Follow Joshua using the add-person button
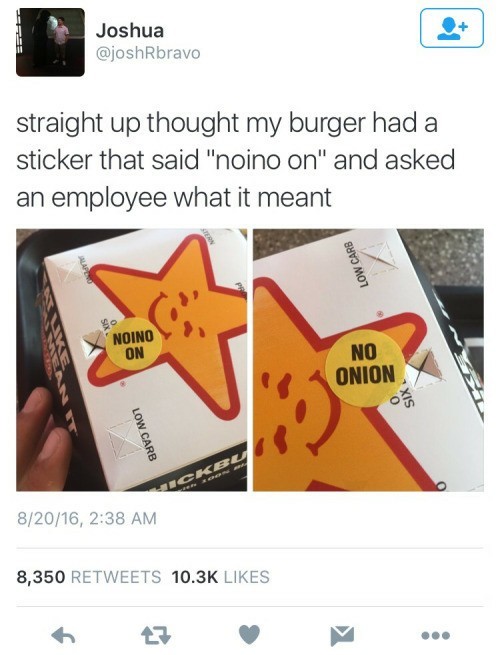The height and width of the screenshot is (655, 500). (452, 28)
